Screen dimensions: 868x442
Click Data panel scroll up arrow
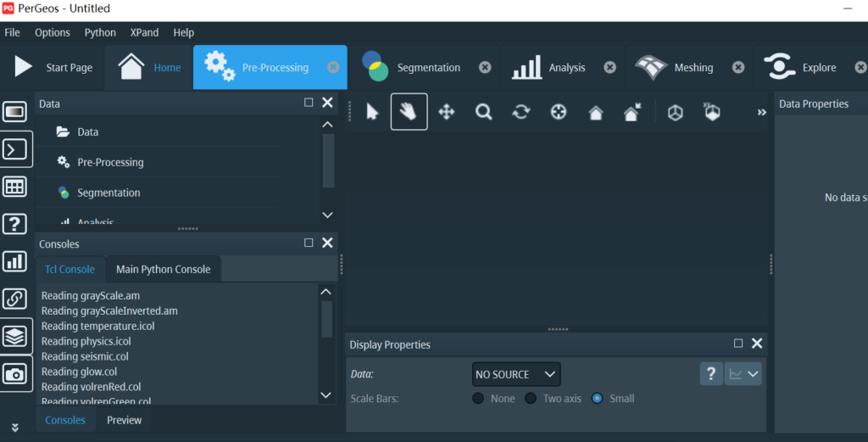(x=327, y=125)
